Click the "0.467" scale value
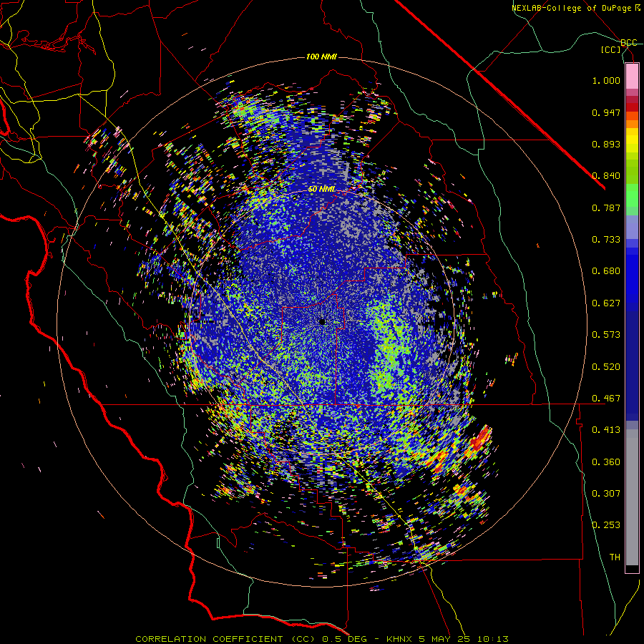 [606, 399]
